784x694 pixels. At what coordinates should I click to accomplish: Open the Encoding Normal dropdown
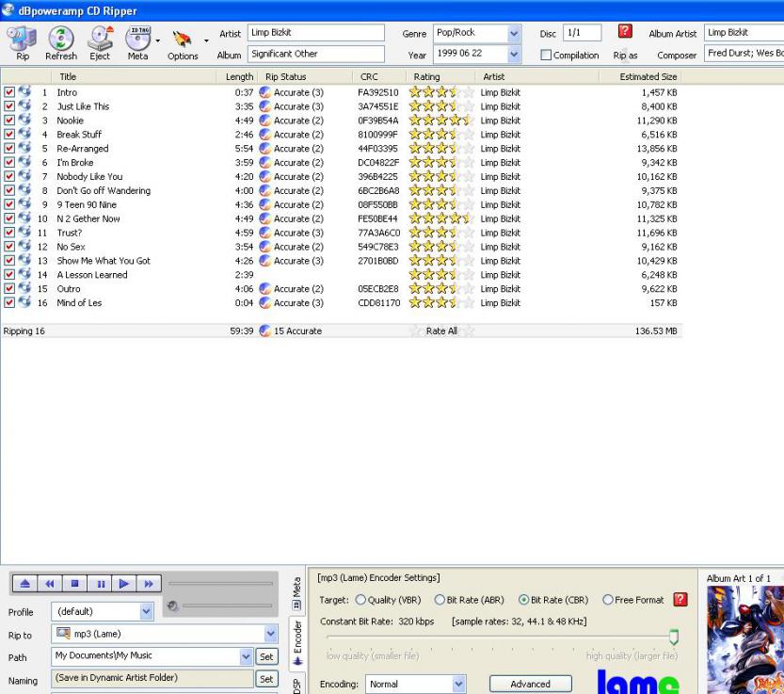pyautogui.click(x=459, y=685)
